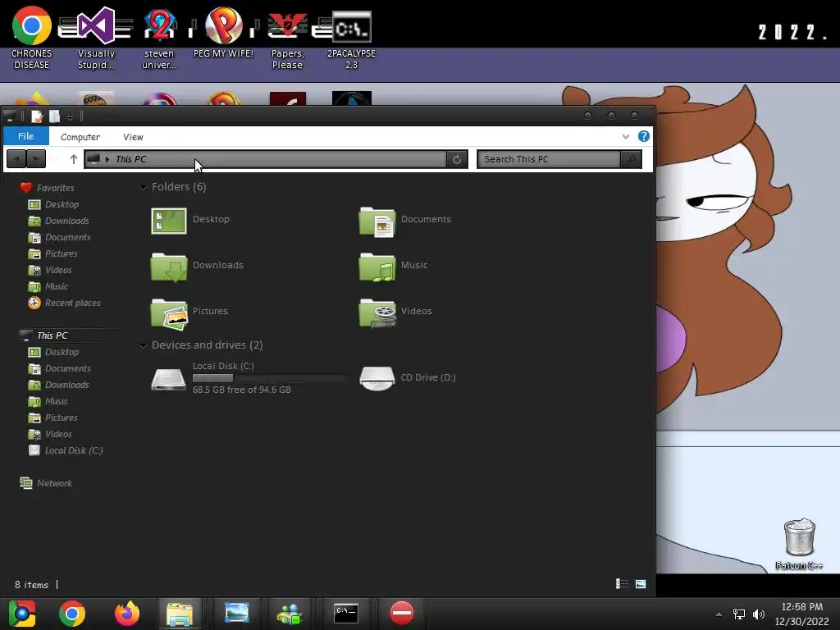Open Music under Favorites
840x630 pixels.
[x=57, y=286]
